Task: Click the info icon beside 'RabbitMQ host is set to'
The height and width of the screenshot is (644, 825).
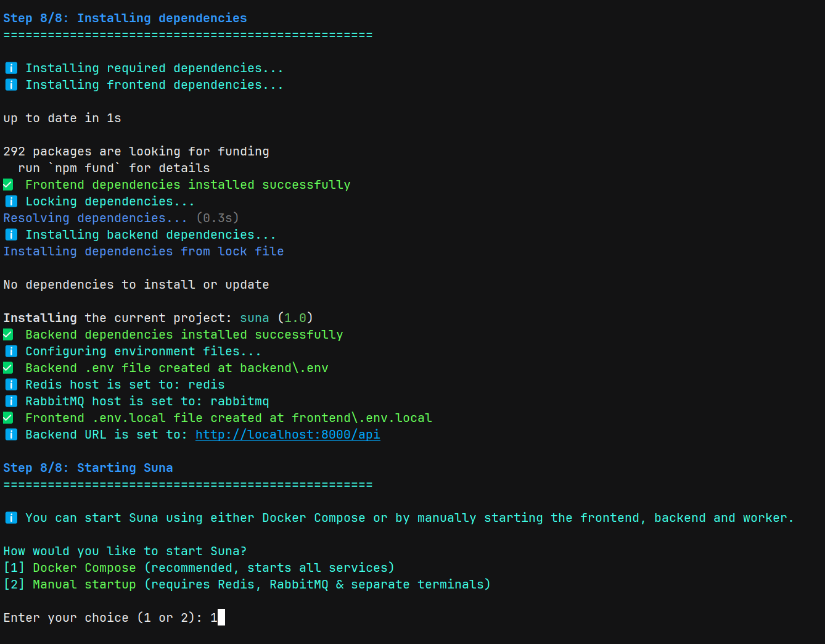Action: [x=11, y=401]
